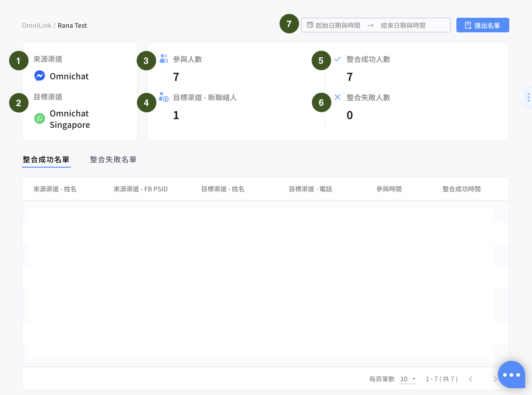Open the OmniLink breadcrumb link
Viewport: 532px width, 395px height.
tap(37, 25)
